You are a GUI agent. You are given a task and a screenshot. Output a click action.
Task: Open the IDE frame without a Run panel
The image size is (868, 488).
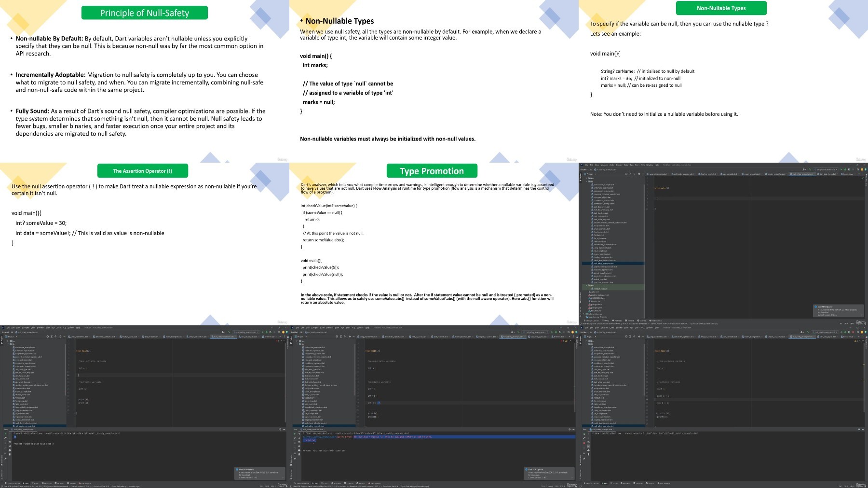coord(723,244)
